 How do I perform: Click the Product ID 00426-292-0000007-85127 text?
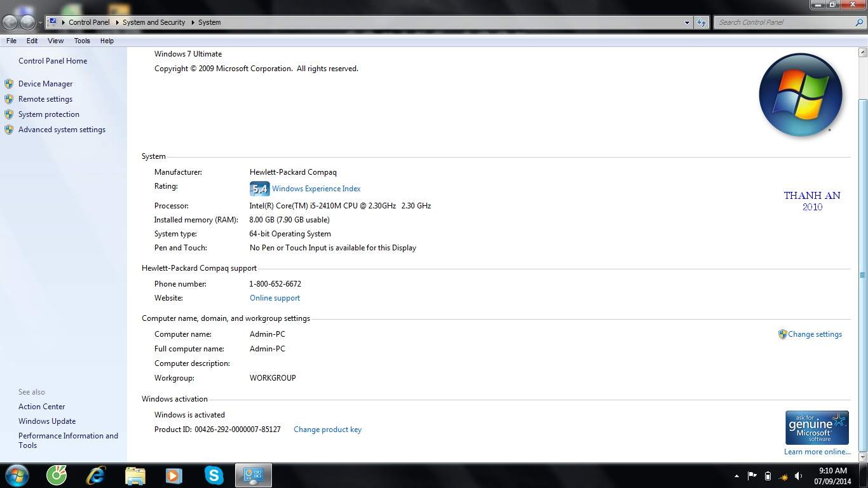coord(217,430)
